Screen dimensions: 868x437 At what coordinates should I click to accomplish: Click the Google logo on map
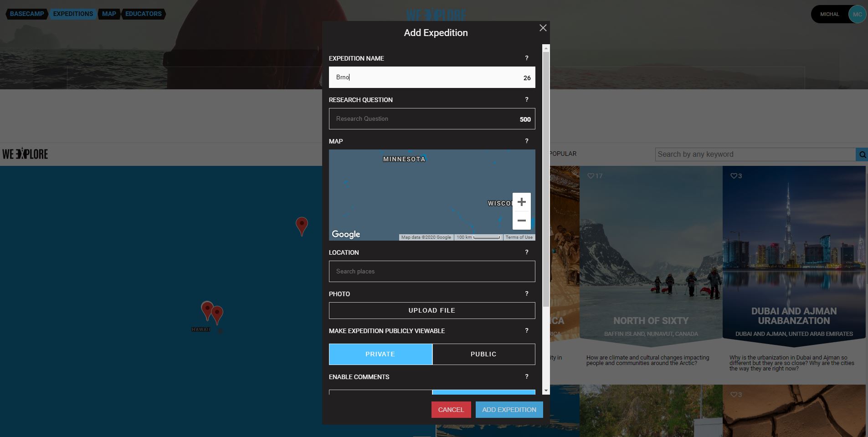pos(346,234)
